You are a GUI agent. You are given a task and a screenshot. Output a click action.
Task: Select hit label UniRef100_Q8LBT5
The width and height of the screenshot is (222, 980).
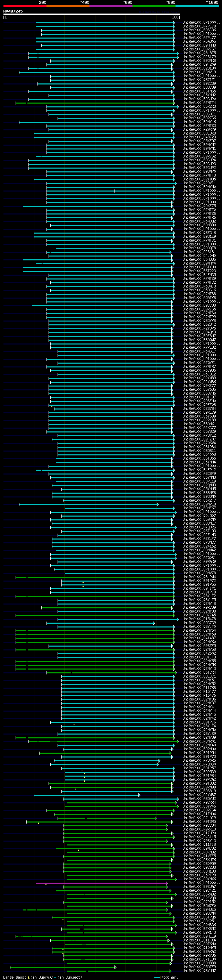199,53
